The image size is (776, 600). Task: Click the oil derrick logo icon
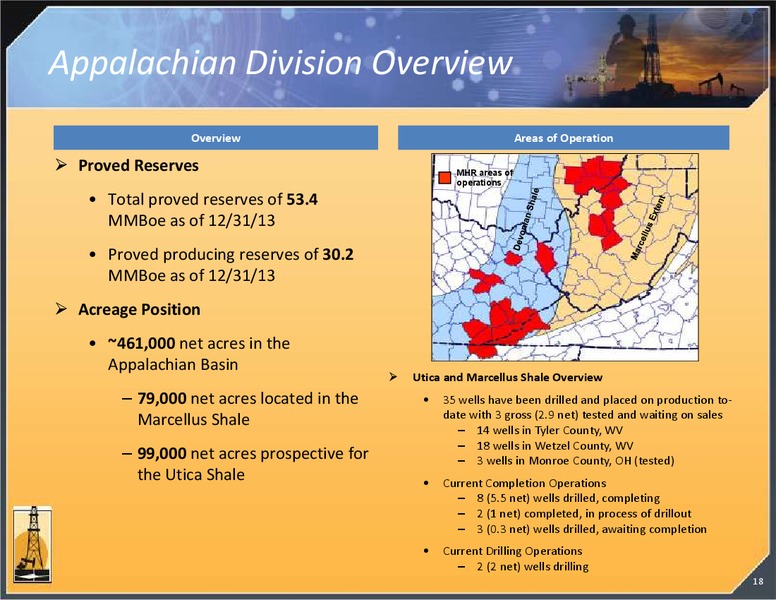click(x=32, y=544)
